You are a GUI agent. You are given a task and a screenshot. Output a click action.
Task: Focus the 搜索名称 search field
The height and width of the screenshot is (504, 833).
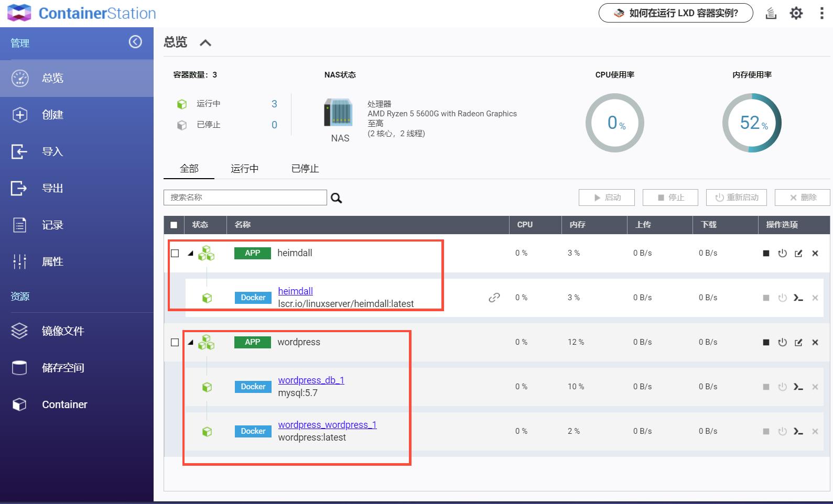coord(245,198)
